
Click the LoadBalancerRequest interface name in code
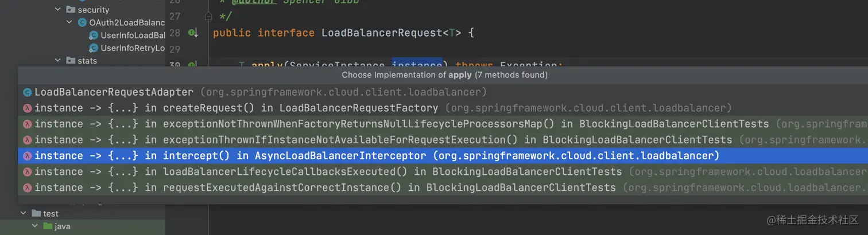(382, 33)
